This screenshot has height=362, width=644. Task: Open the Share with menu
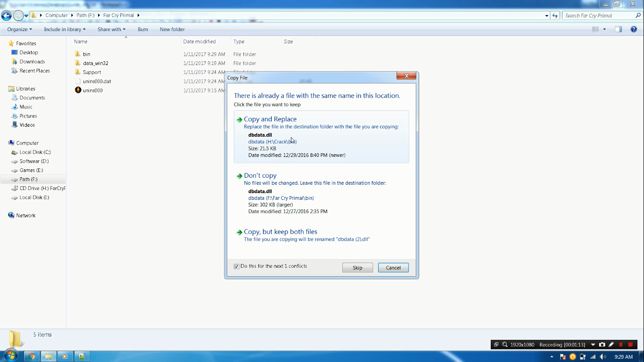[x=111, y=29]
